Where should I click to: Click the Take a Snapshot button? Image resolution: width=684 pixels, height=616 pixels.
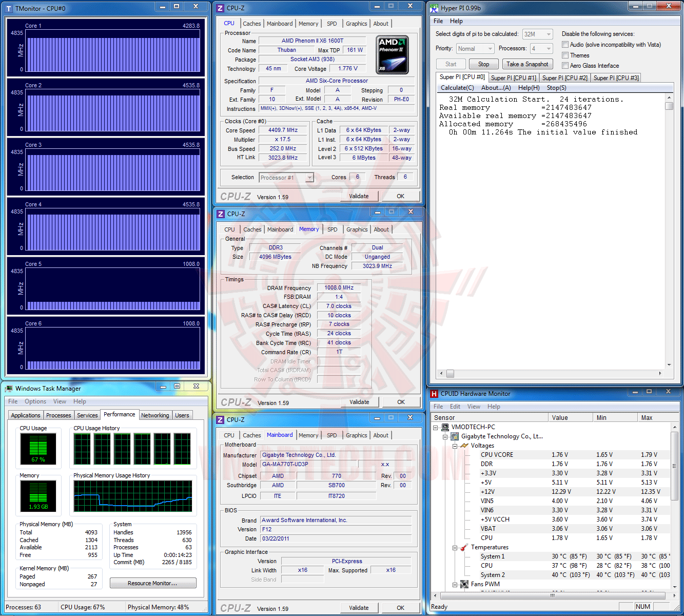tap(527, 64)
